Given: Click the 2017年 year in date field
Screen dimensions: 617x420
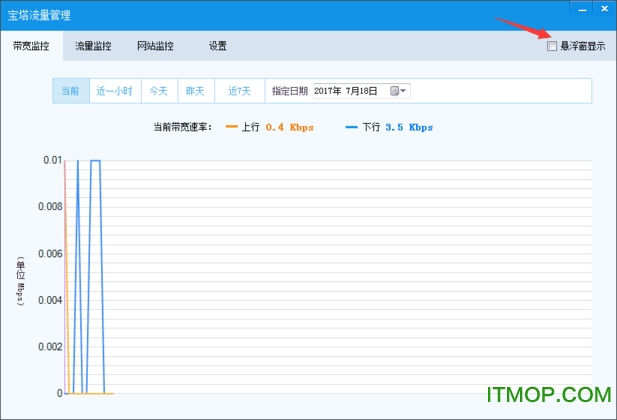Looking at the screenshot, I should coord(327,91).
